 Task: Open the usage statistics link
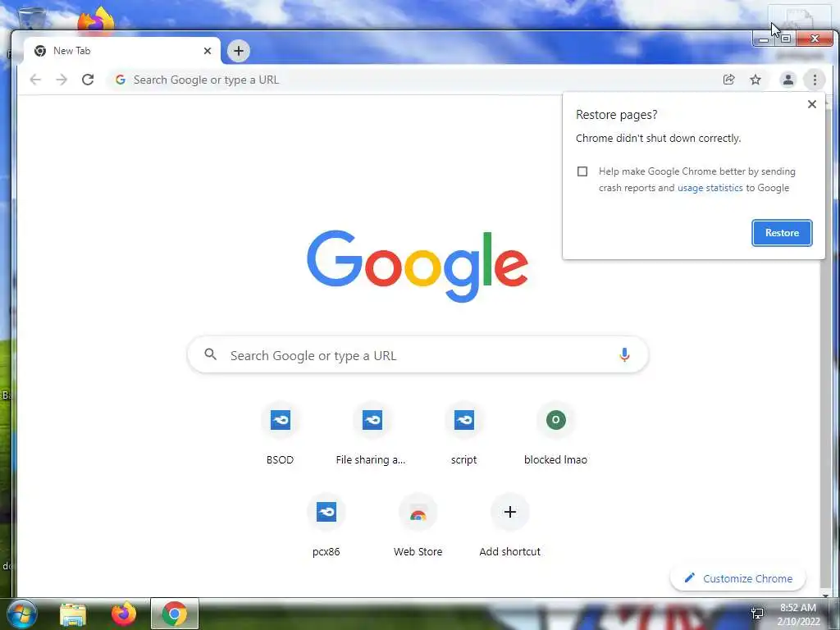(710, 188)
